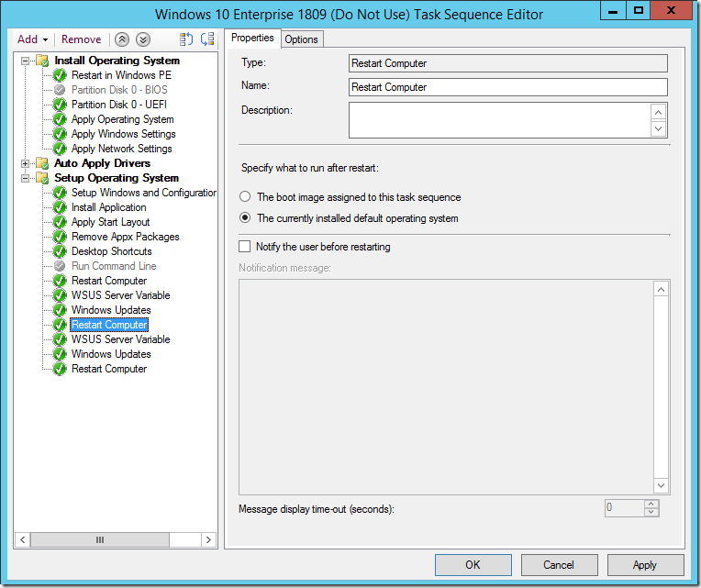Select the currently installed default operating system option
This screenshot has width=701, height=588.
click(x=245, y=218)
